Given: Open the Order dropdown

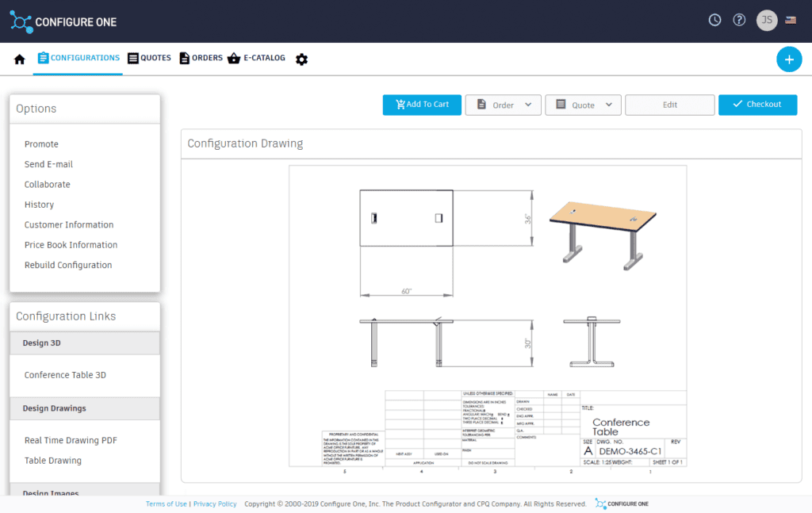Looking at the screenshot, I should coord(503,105).
